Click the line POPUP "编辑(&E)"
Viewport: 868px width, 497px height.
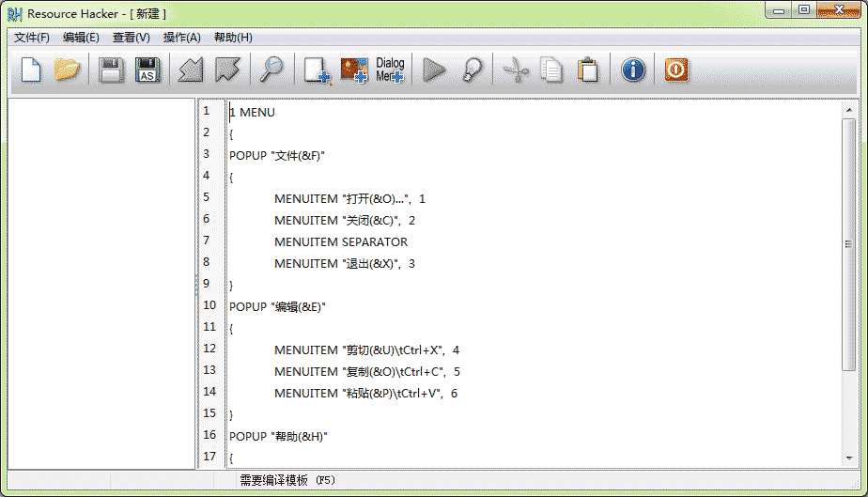pyautogui.click(x=277, y=307)
